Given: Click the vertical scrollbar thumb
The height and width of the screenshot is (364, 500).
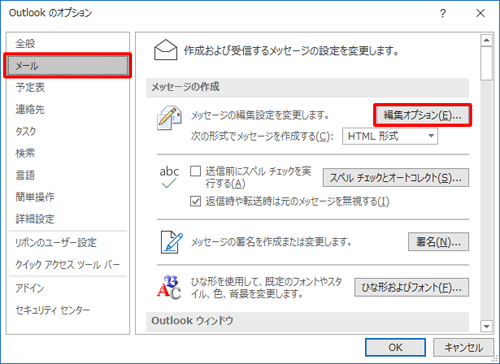Looking at the screenshot, I should [x=487, y=63].
